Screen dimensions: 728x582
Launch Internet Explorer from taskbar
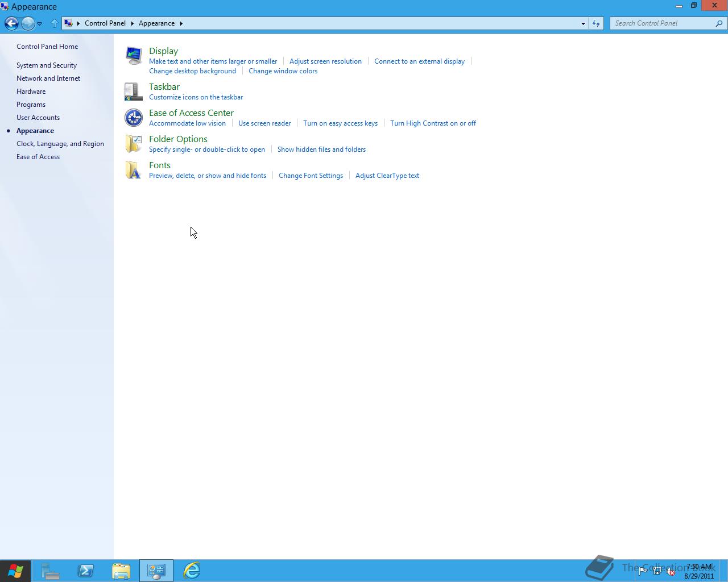(192, 571)
